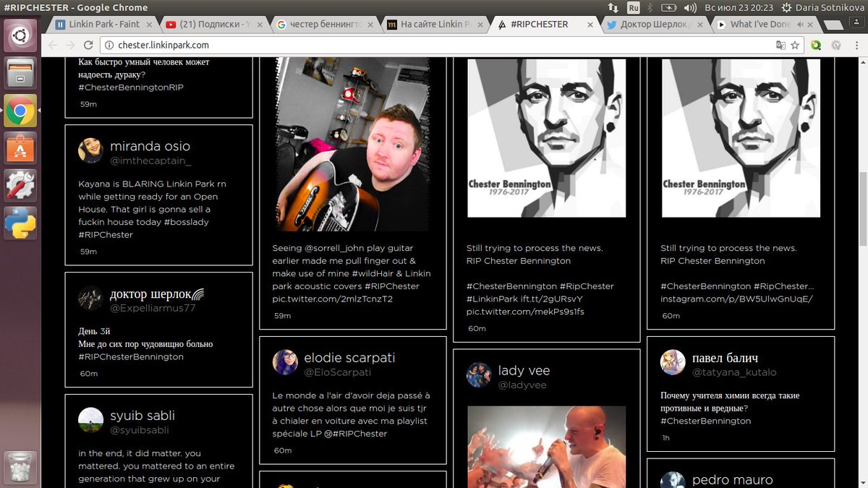Click the translate page icon
This screenshot has width=868, height=488.
(780, 45)
